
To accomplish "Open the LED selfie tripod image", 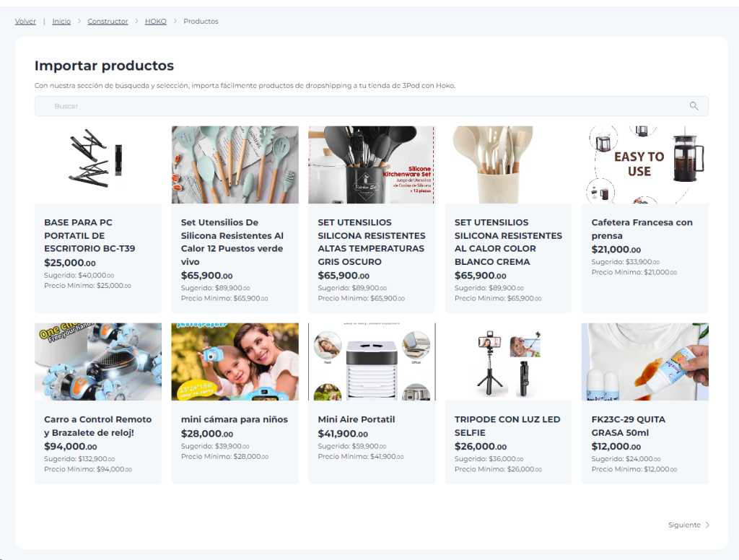I will tap(508, 362).
